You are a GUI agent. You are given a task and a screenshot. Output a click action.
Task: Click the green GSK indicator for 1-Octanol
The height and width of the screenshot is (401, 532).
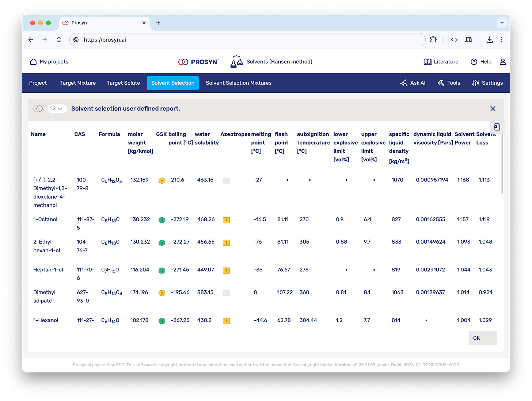coord(162,220)
